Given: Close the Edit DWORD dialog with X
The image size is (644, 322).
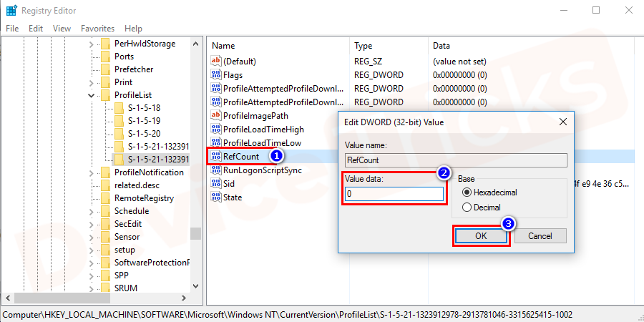Looking at the screenshot, I should [x=563, y=122].
